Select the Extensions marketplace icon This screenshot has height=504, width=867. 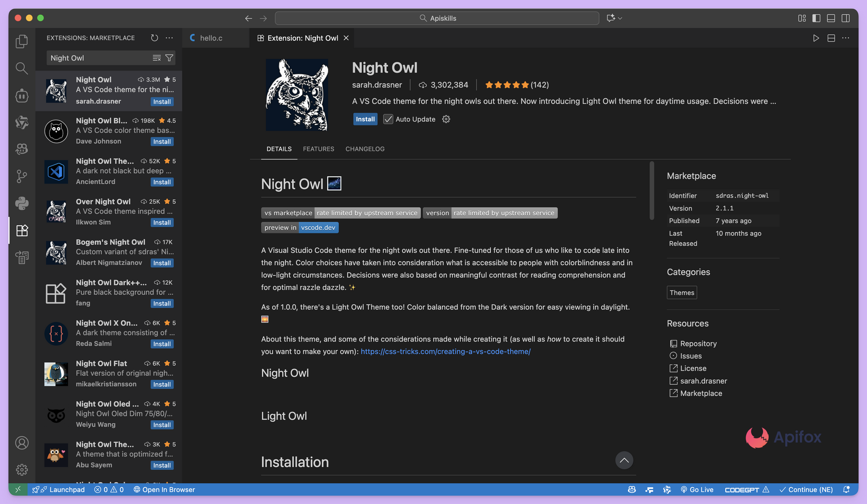tap(22, 231)
